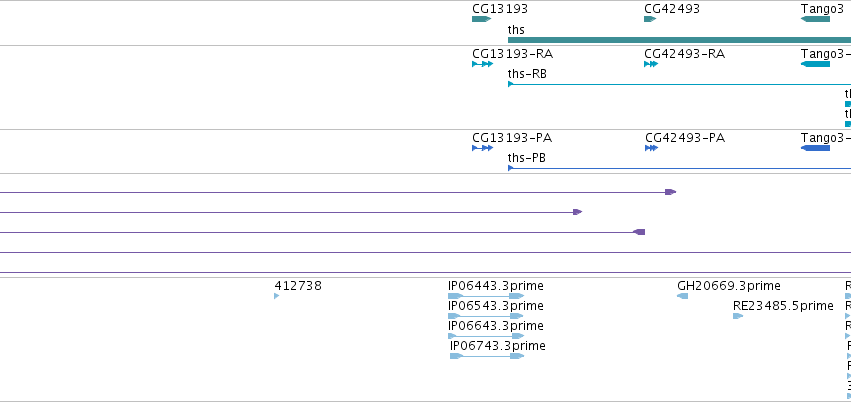Screen dimensions: 851x402
Task: Select the ths-PB protein line
Action: [679, 168]
